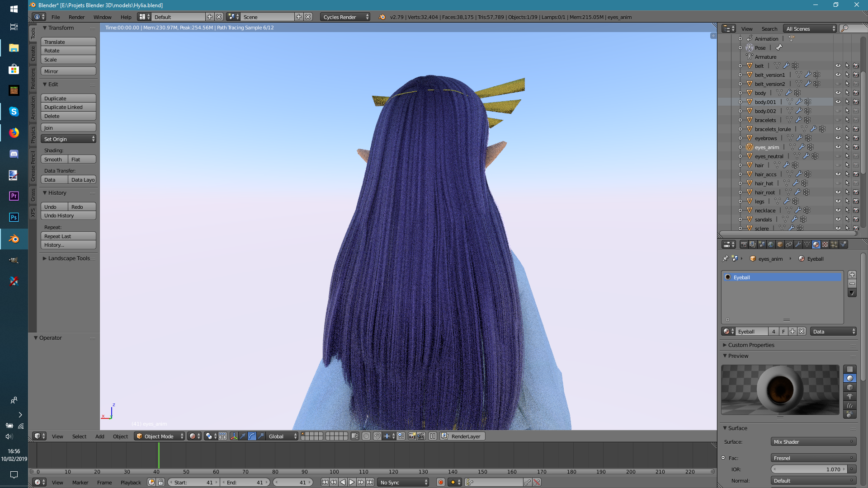
Task: Open the Object Mode dropdown
Action: [x=160, y=436]
